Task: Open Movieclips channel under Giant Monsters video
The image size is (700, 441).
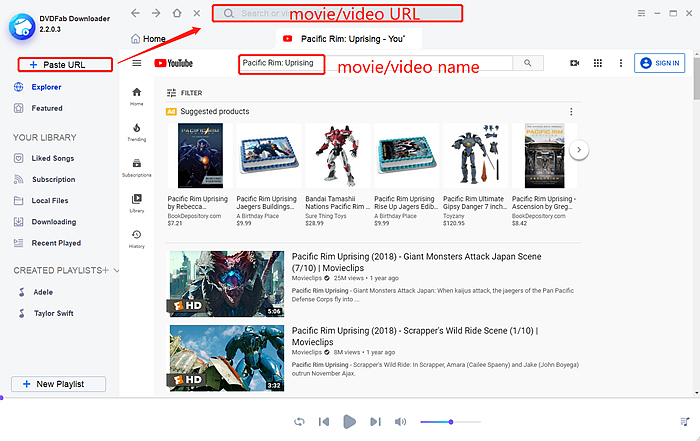Action: [x=307, y=278]
